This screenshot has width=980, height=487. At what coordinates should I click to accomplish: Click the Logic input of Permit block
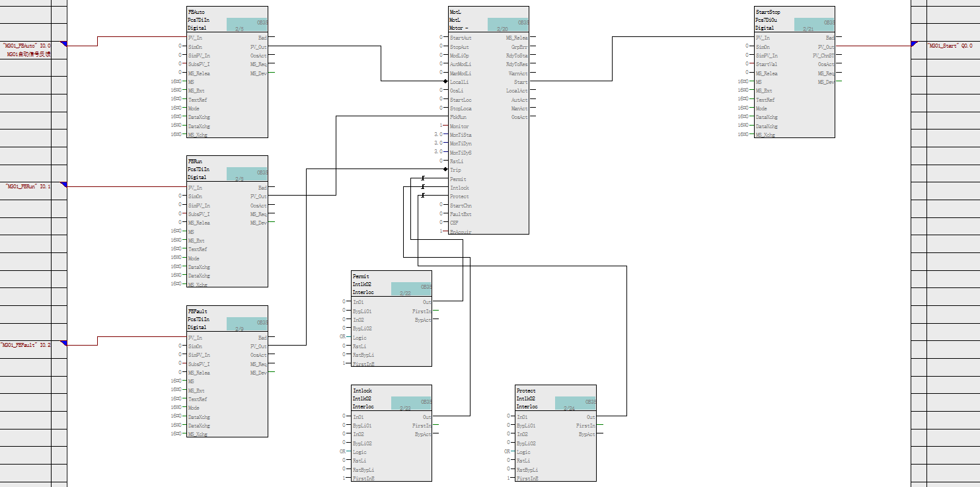click(359, 337)
